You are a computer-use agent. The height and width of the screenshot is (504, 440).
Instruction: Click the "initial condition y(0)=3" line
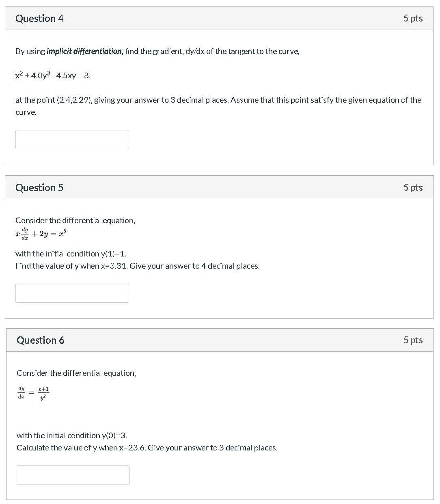[72, 435]
